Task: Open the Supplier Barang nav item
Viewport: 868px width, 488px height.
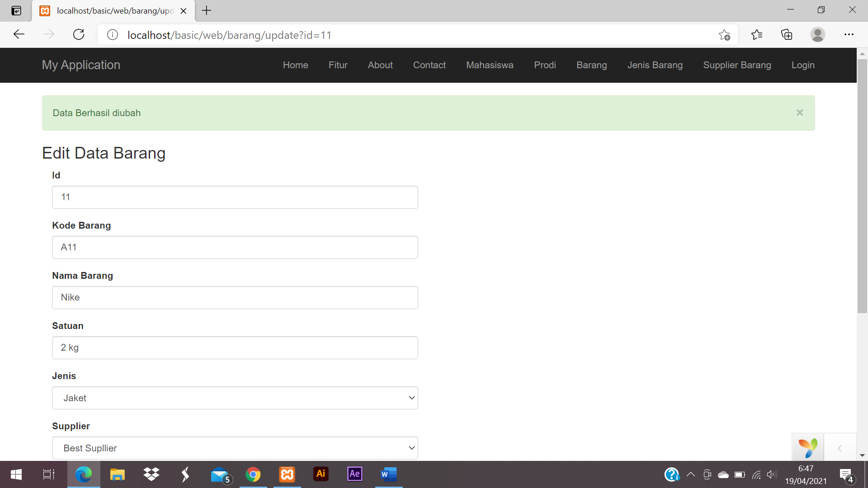Action: pyautogui.click(x=737, y=65)
